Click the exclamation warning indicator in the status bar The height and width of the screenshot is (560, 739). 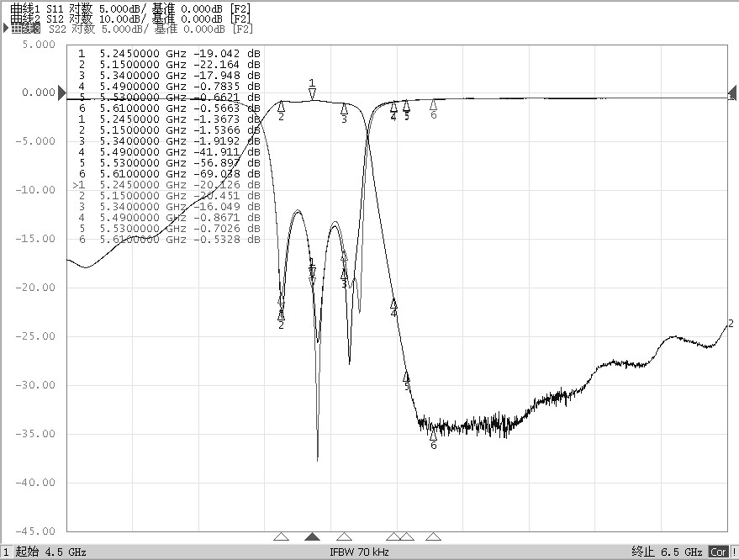(x=734, y=552)
